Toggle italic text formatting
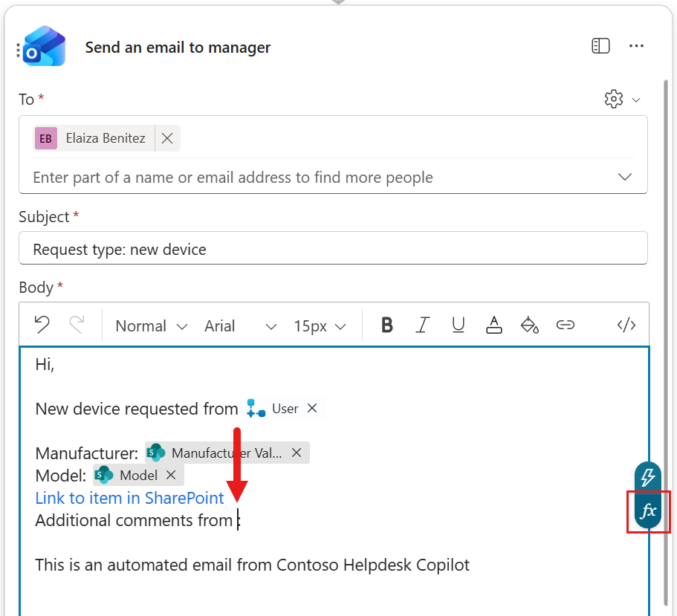Viewport: 677px width, 616px height. tap(423, 325)
